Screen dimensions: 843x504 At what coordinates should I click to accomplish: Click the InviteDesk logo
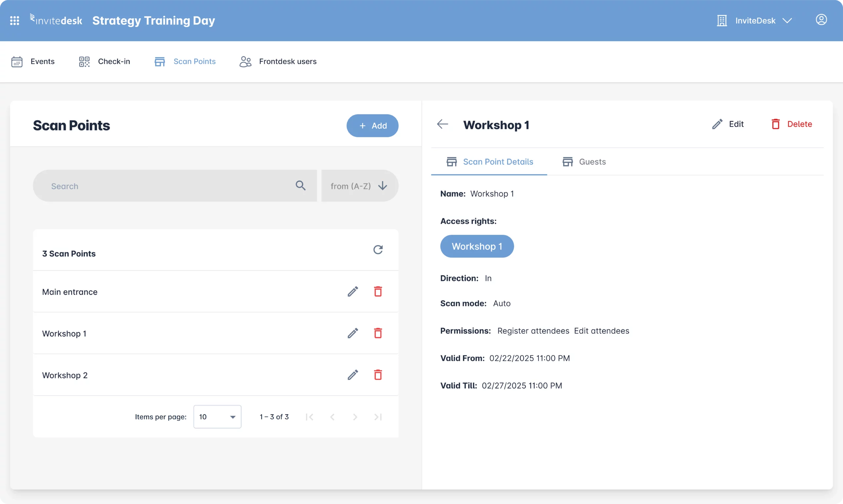point(56,20)
